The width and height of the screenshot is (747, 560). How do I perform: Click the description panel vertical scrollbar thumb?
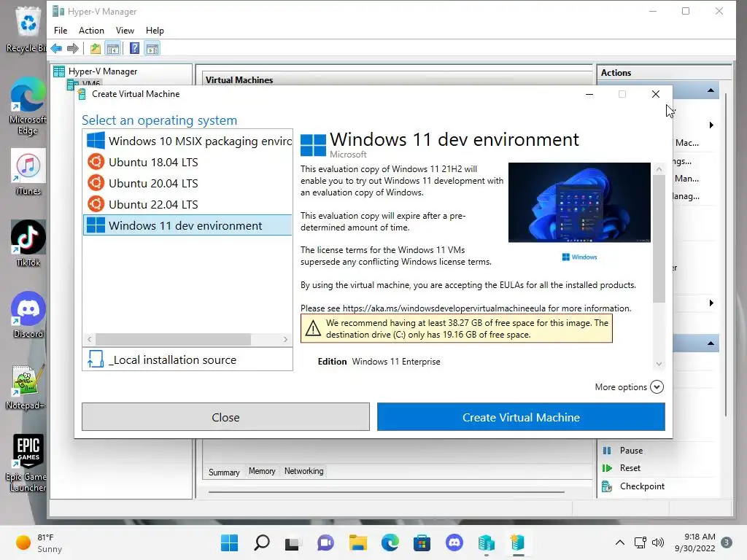click(x=659, y=238)
